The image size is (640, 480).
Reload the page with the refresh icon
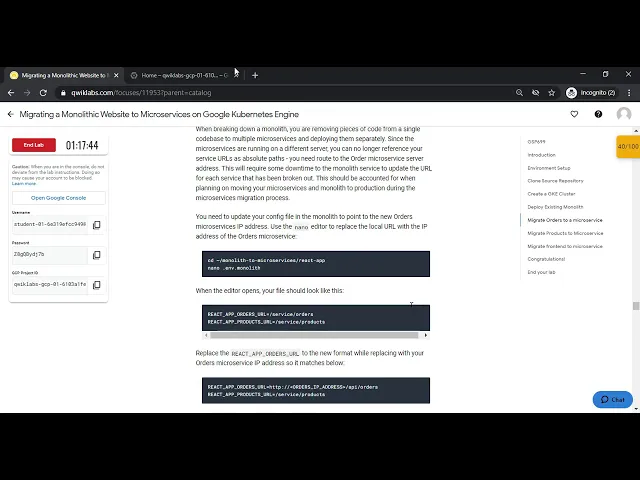pyautogui.click(x=43, y=93)
